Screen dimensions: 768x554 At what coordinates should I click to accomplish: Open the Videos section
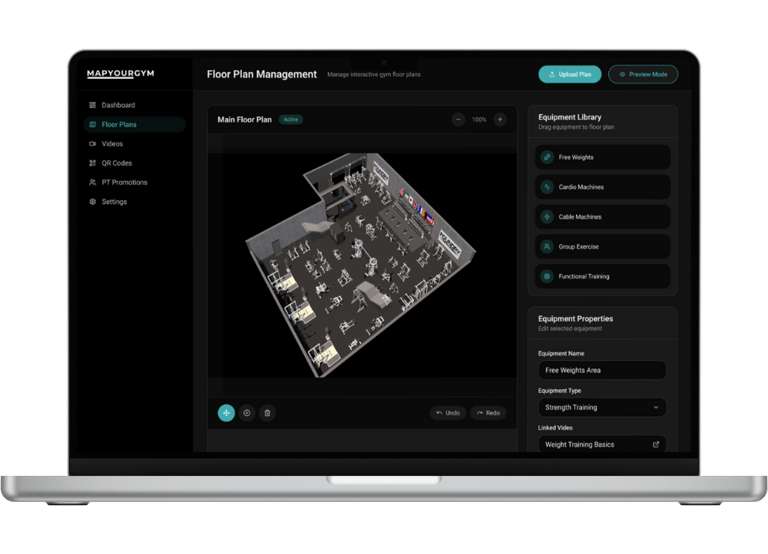coord(134,144)
